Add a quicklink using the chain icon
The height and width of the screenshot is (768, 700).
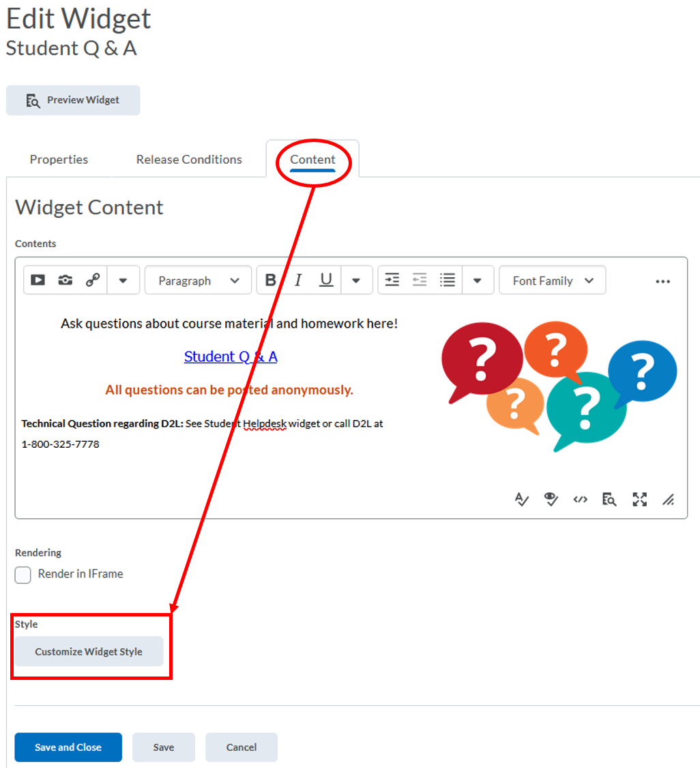click(93, 280)
